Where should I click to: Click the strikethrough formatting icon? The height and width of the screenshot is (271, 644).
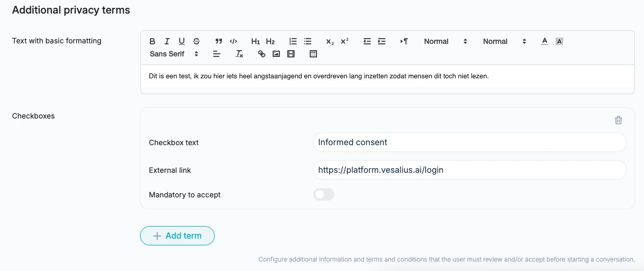(x=196, y=41)
